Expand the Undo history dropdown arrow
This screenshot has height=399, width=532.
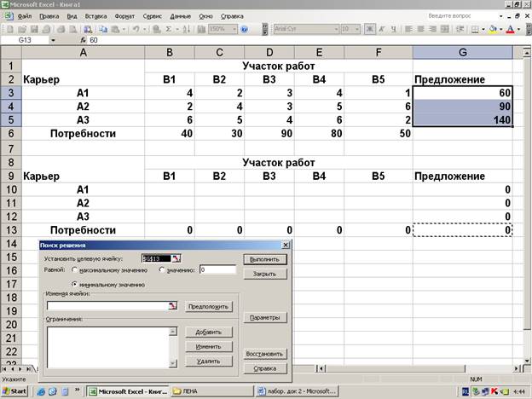click(x=145, y=30)
